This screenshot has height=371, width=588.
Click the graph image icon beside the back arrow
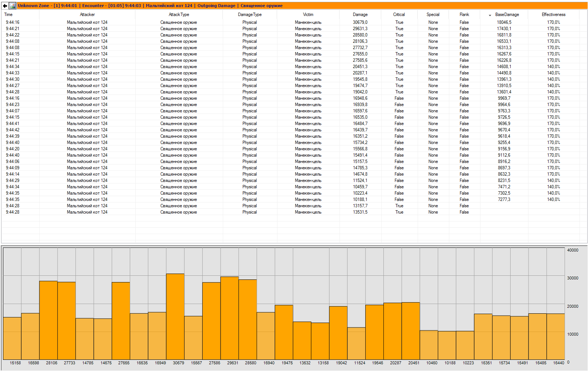click(x=13, y=6)
